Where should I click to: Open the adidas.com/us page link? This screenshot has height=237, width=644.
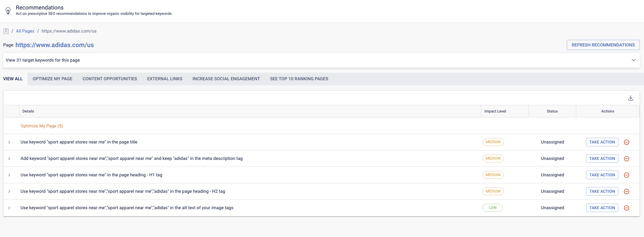[55, 45]
